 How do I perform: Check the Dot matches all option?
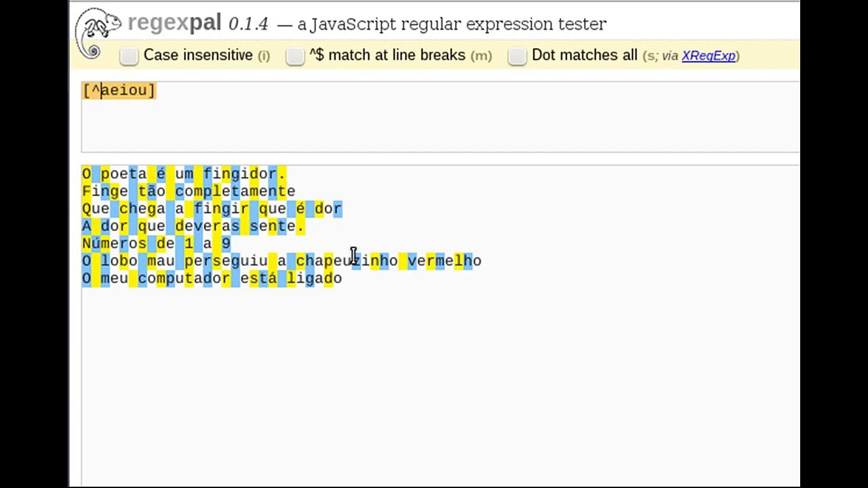tap(517, 56)
